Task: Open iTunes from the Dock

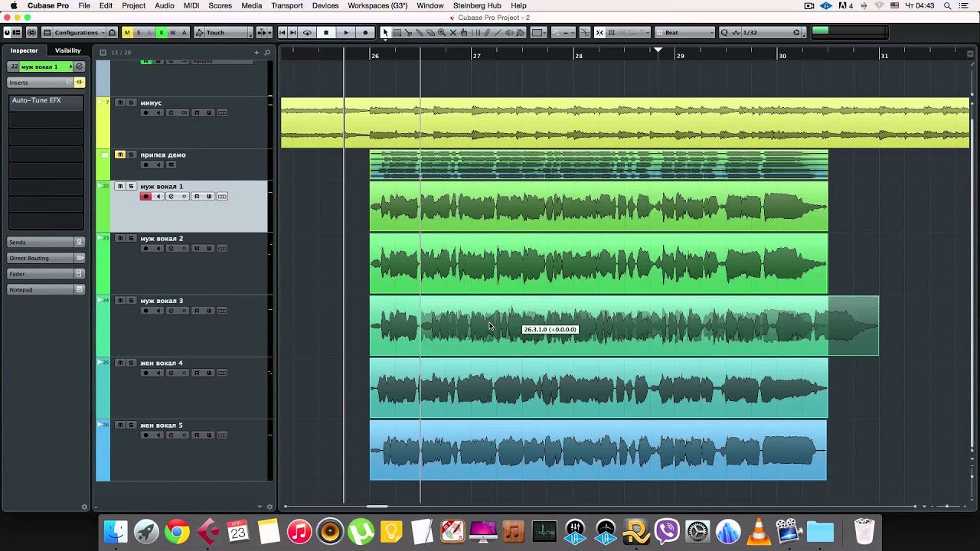Action: coord(299,532)
